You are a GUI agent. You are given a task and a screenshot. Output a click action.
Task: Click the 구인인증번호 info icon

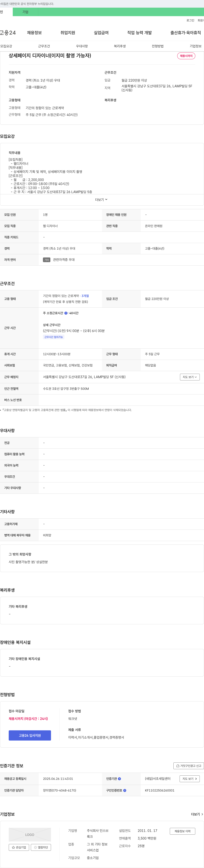click(125, 790)
